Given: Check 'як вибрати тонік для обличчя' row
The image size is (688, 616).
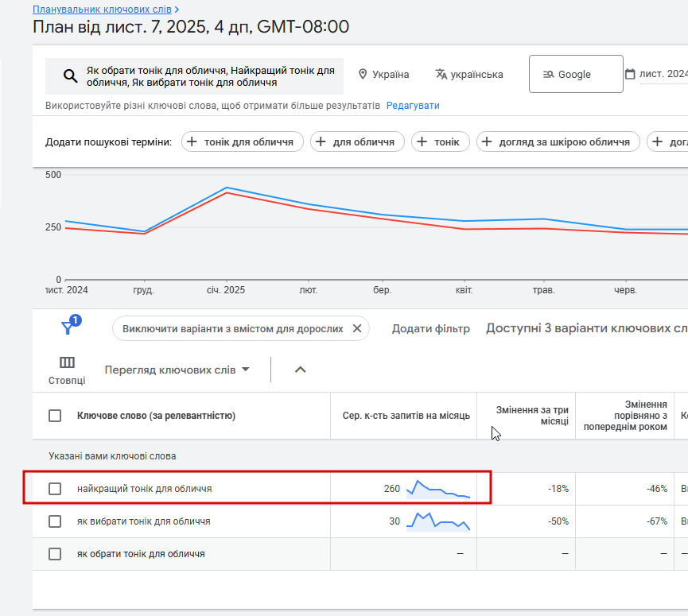Looking at the screenshot, I should tap(55, 521).
